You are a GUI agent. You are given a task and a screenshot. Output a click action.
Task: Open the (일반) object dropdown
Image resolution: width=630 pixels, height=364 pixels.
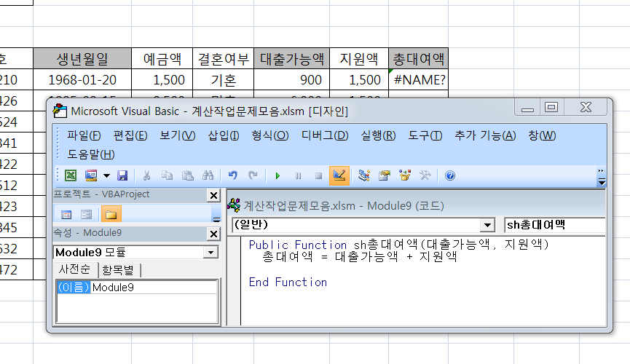coord(487,226)
